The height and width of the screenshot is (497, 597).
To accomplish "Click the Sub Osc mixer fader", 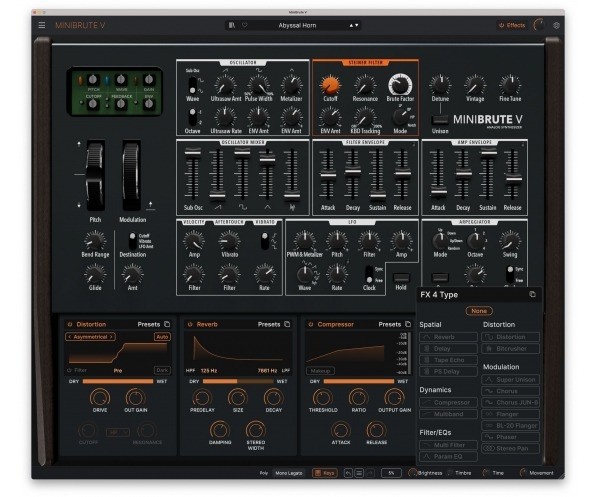I will [x=192, y=152].
